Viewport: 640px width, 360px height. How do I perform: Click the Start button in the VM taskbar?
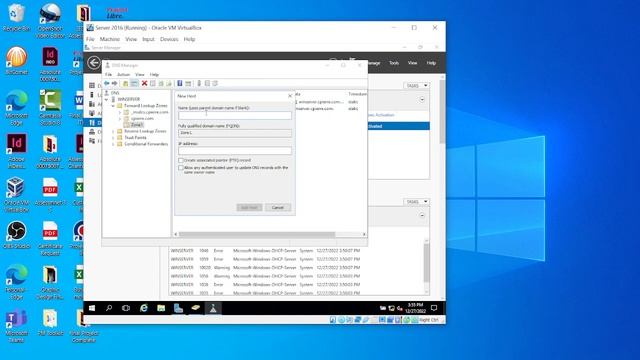click(x=92, y=308)
